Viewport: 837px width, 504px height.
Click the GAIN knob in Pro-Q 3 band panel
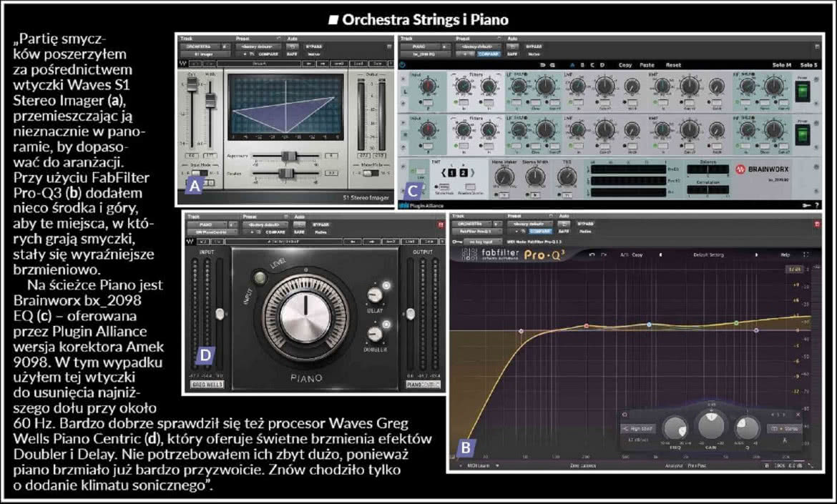coord(712,425)
